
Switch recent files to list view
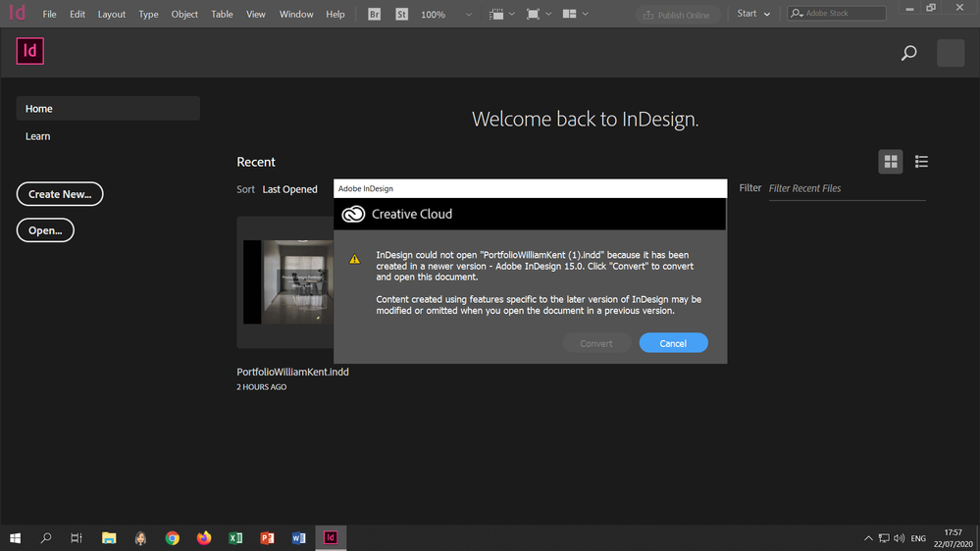(x=921, y=162)
